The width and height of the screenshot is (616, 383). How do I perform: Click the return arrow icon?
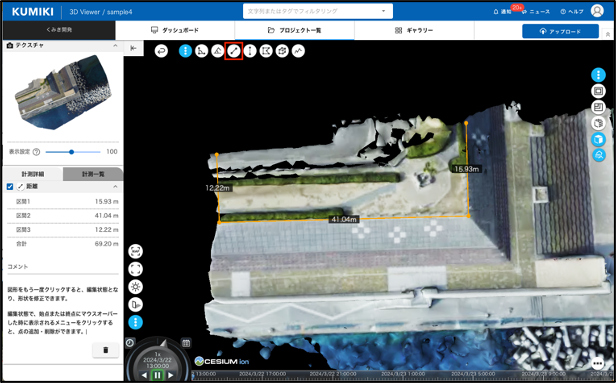pos(161,51)
